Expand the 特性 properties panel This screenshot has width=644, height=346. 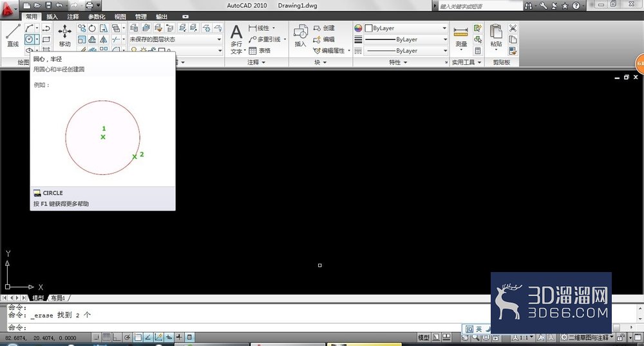(x=398, y=62)
